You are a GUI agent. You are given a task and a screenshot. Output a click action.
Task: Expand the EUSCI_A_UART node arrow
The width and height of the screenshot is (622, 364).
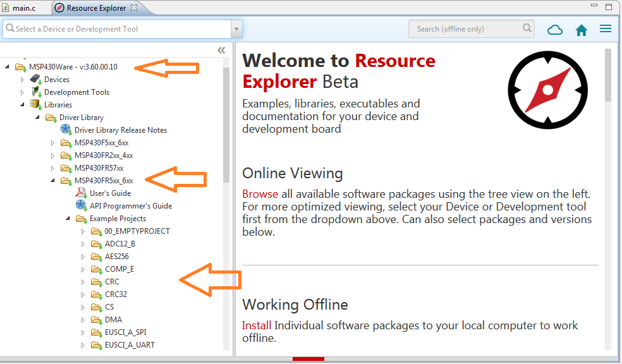pyautogui.click(x=83, y=345)
